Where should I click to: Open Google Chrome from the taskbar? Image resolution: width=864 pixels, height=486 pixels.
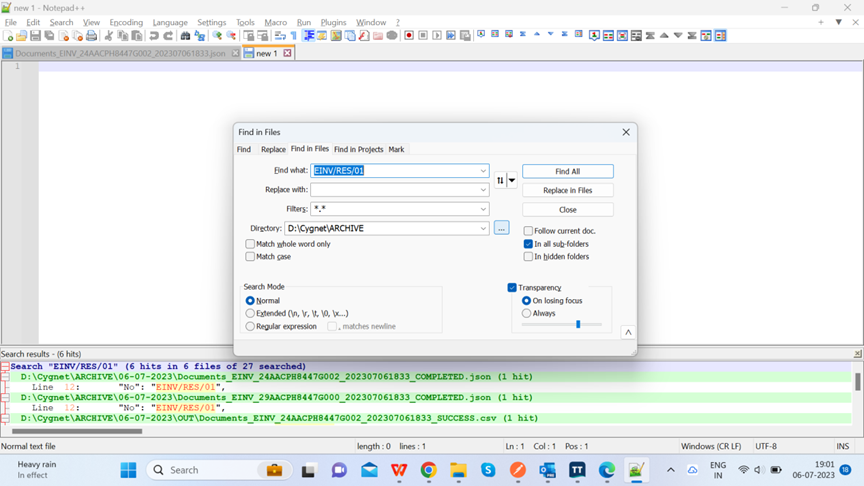(428, 470)
